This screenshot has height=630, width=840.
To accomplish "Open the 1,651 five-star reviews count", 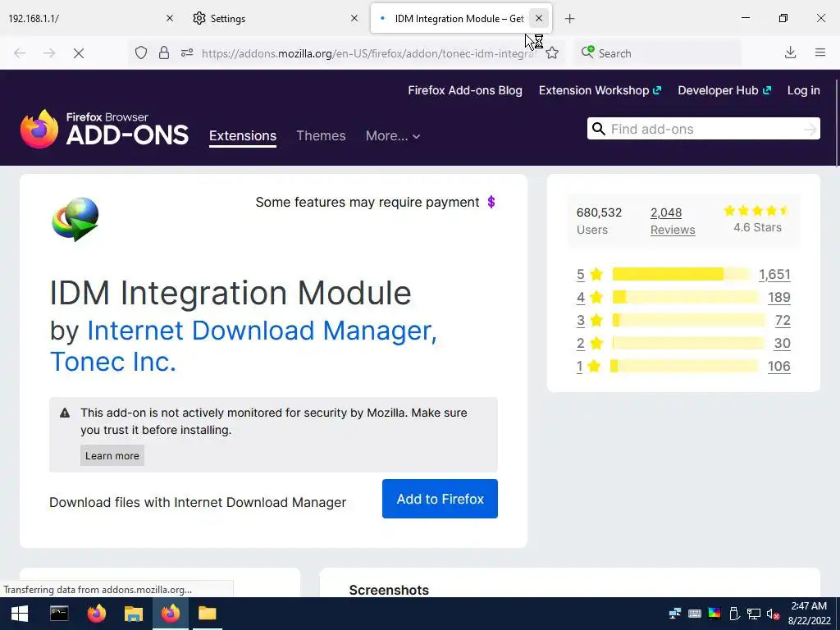I will point(774,274).
